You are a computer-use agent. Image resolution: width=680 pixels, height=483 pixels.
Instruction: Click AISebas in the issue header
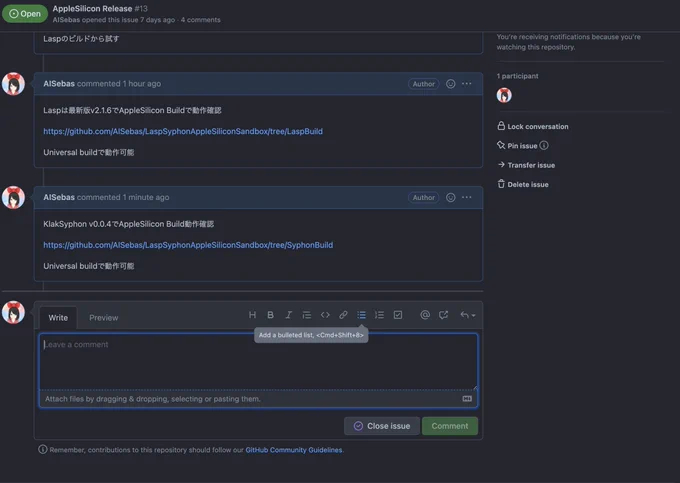click(66, 20)
